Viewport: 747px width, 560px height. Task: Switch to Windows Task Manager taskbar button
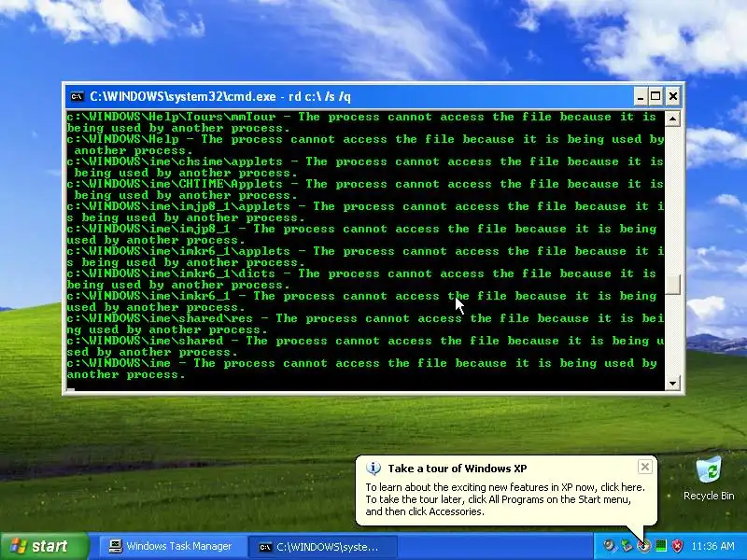point(171,546)
